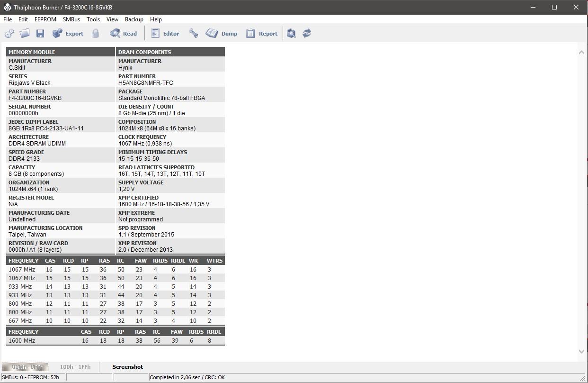Open the EEPROM menu
The height and width of the screenshot is (383, 588).
click(x=45, y=19)
